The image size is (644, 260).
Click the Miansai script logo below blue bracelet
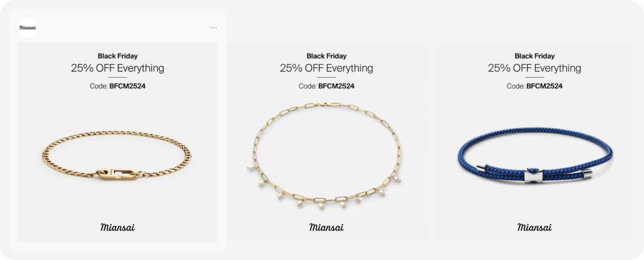[535, 227]
